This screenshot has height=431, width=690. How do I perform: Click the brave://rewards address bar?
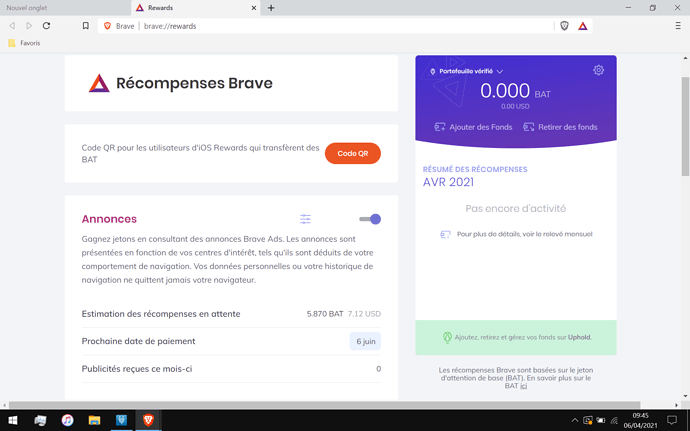click(326, 26)
